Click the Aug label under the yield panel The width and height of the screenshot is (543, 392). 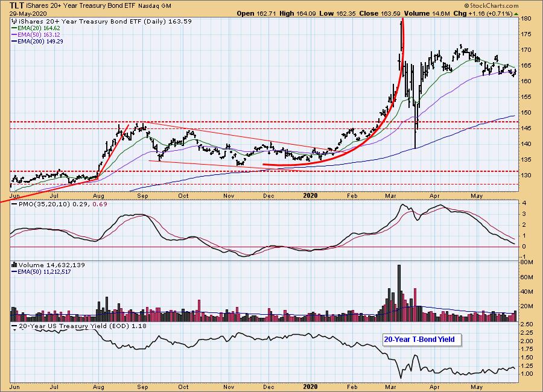(99, 387)
